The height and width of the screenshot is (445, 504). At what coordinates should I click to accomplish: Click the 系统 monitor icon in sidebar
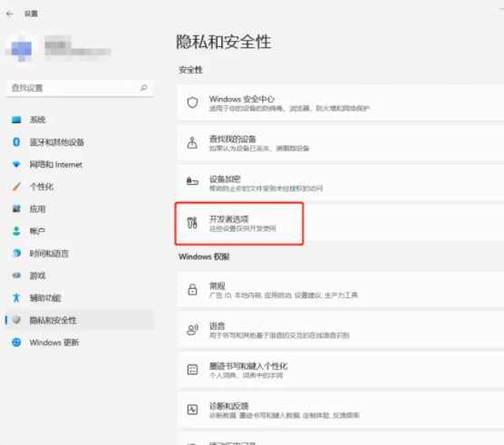16,120
